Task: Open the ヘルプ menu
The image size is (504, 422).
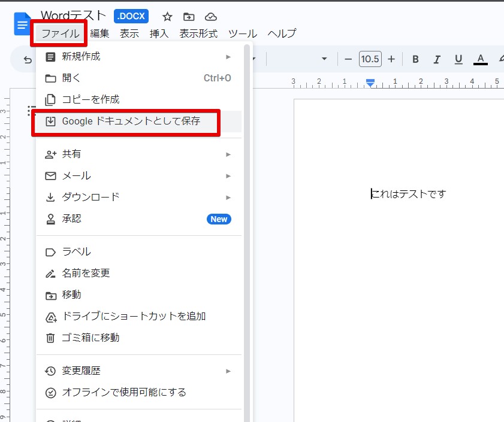Action: [x=282, y=34]
